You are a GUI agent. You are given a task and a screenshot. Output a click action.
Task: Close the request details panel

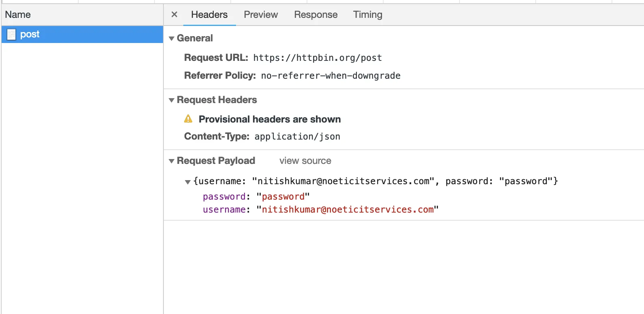tap(174, 15)
